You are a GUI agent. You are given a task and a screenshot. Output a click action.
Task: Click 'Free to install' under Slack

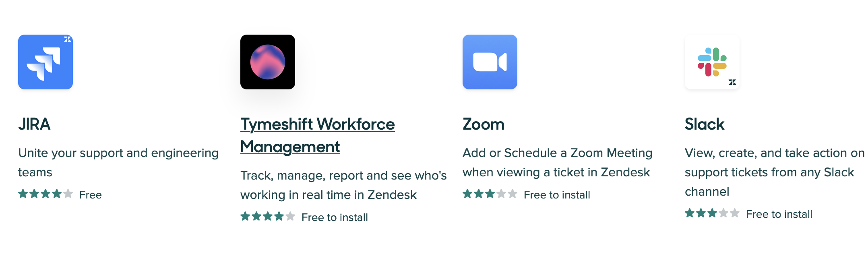pyautogui.click(x=779, y=214)
